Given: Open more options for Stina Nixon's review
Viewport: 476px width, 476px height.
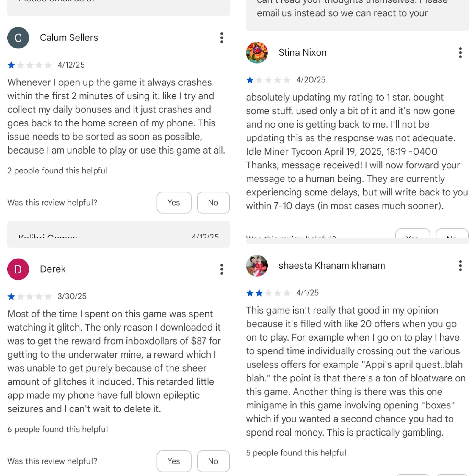Looking at the screenshot, I should click(x=460, y=53).
